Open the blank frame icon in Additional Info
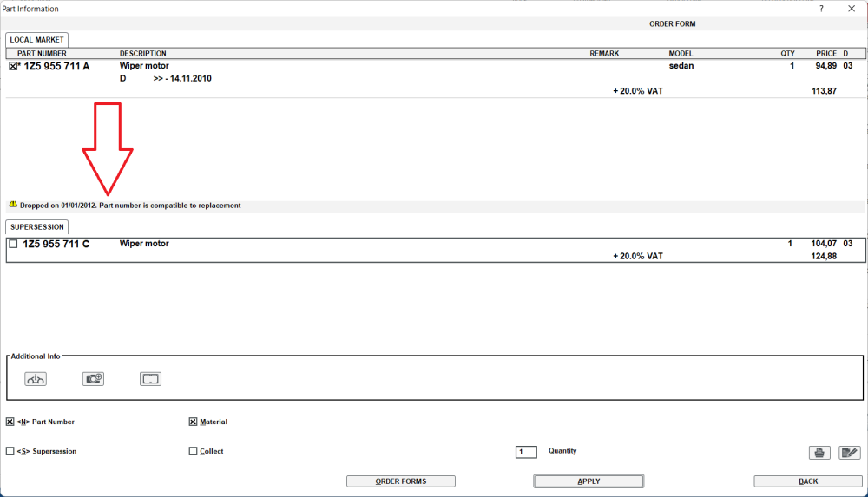868x497 pixels. point(150,379)
